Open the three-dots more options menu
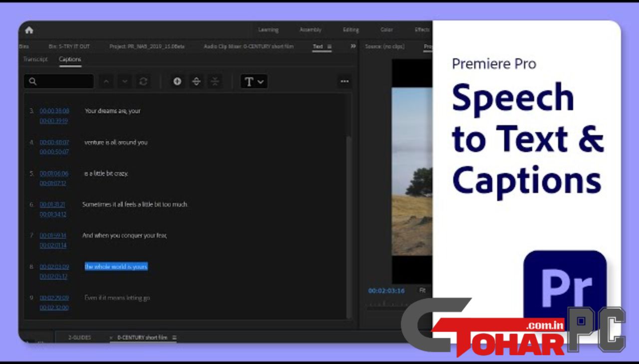The image size is (639, 364). click(x=344, y=81)
